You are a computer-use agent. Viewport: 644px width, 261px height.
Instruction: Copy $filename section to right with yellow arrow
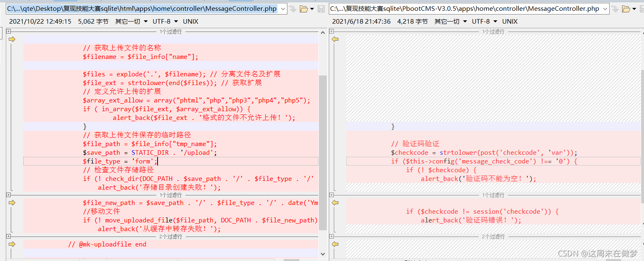(12, 39)
